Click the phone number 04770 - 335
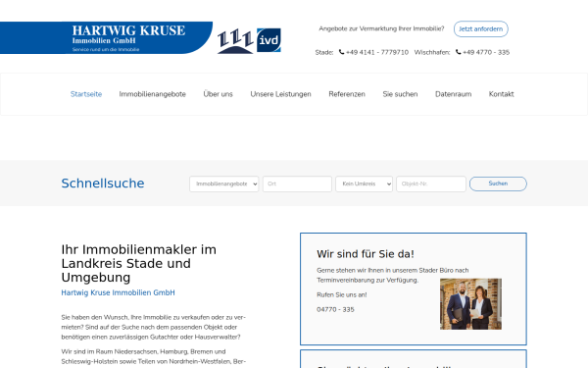This screenshot has height=368, width=588. coord(335,309)
